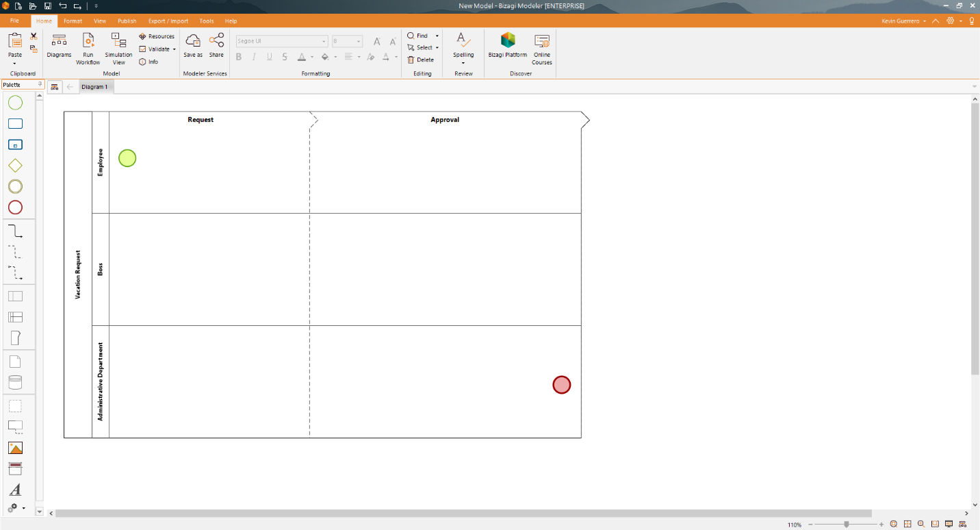
Task: Expand the Validate dropdown arrow
Action: click(174, 49)
